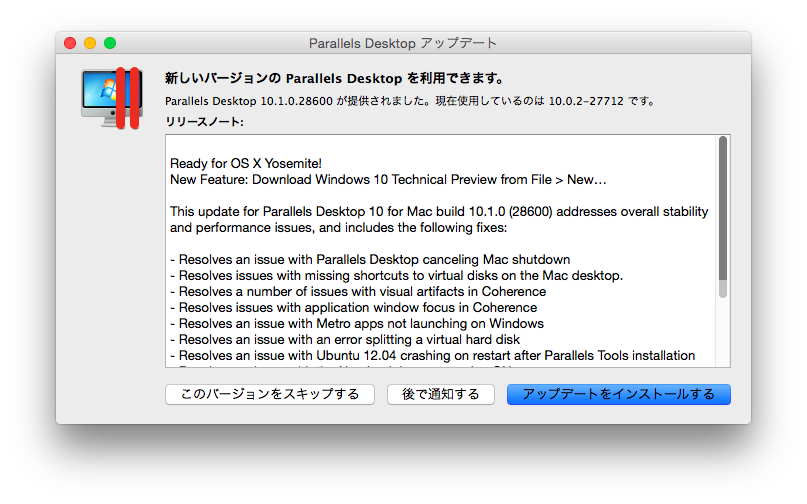Image resolution: width=807 pixels, height=504 pixels.
Task: Close the update window with red button
Action: click(70, 43)
